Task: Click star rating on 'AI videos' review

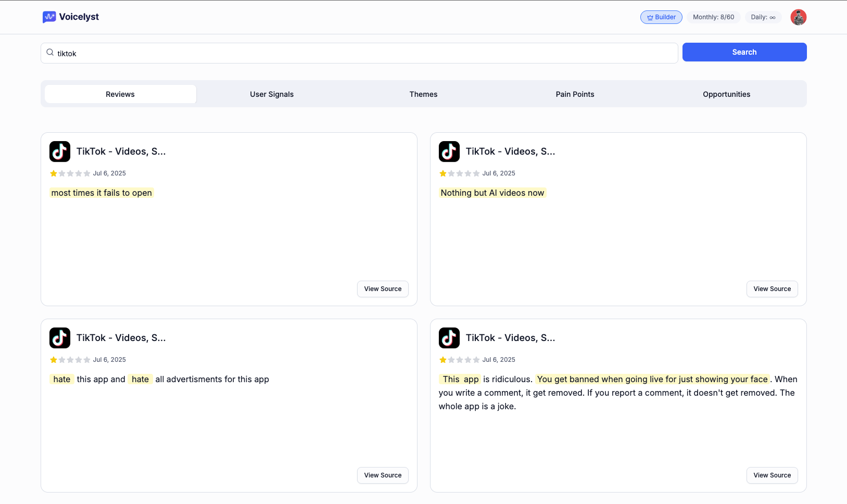Action: pos(460,173)
